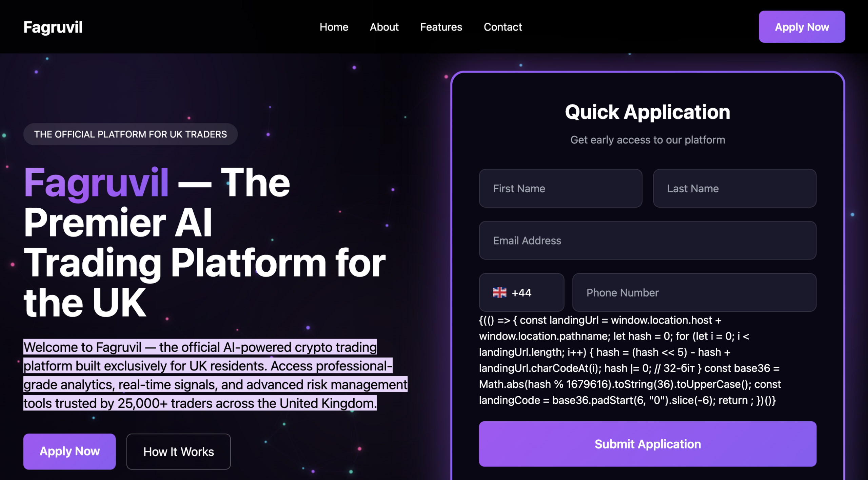Click the First Name input field
Viewport: 868px width, 480px height.
click(x=560, y=188)
